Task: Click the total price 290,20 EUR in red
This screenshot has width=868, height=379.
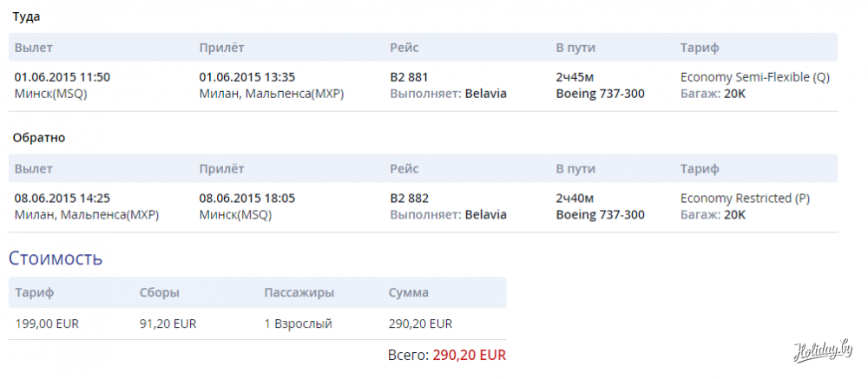Action: tap(469, 355)
